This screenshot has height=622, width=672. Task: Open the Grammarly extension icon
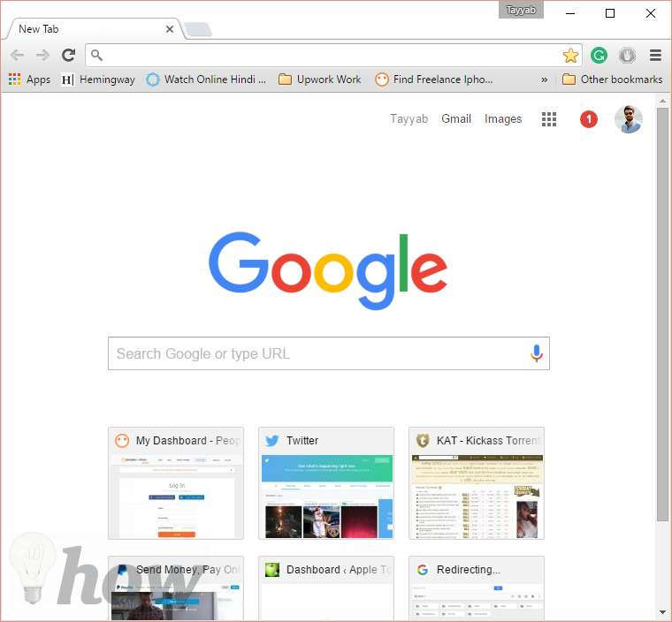[x=599, y=56]
